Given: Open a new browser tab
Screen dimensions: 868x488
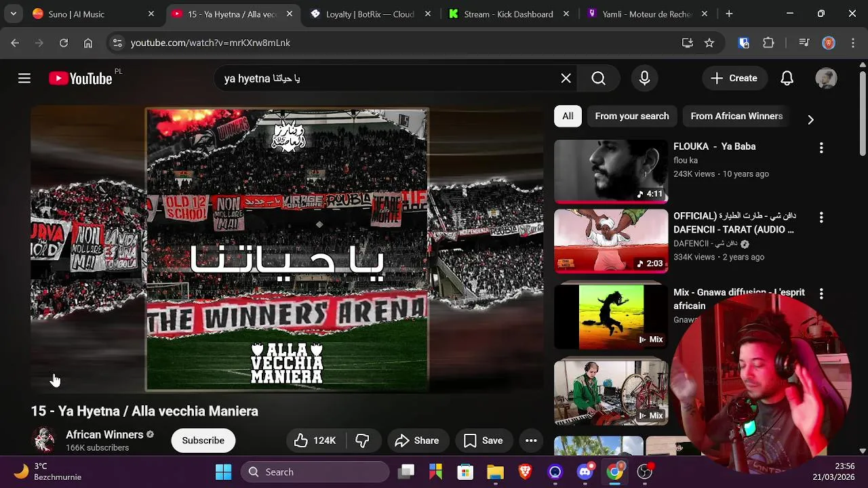Looking at the screenshot, I should point(729,14).
